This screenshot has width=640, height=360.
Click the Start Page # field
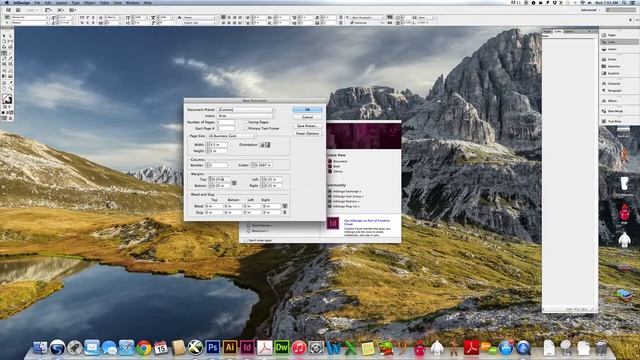(x=226, y=129)
